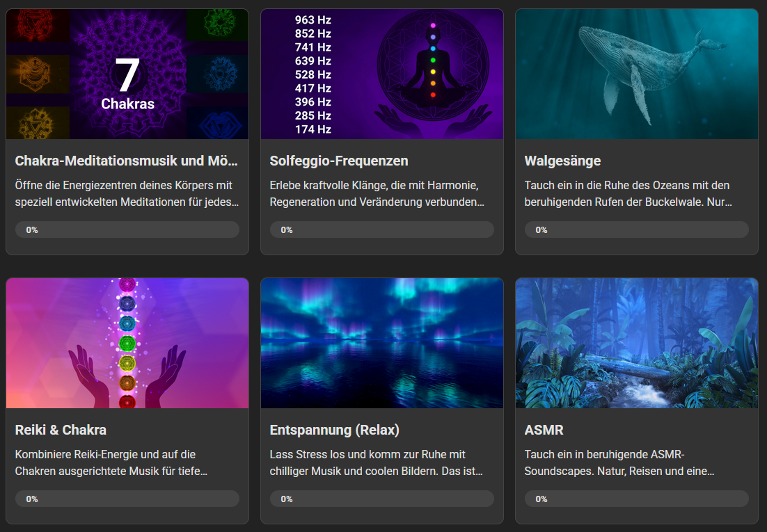Click the text 'Tauch ein in die Ruhe des Ozeans'
The width and height of the screenshot is (767, 532).
point(628,193)
